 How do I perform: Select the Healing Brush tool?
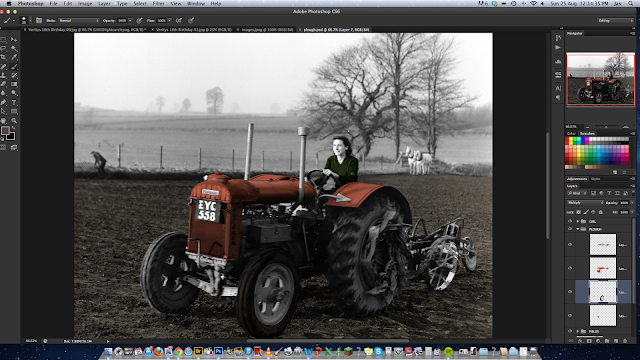[4, 66]
